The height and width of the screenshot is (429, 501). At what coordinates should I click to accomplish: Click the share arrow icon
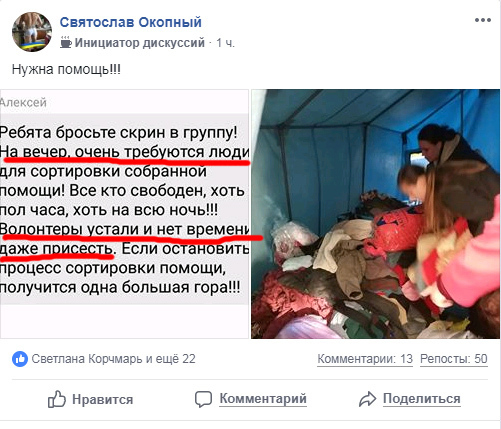click(x=367, y=399)
